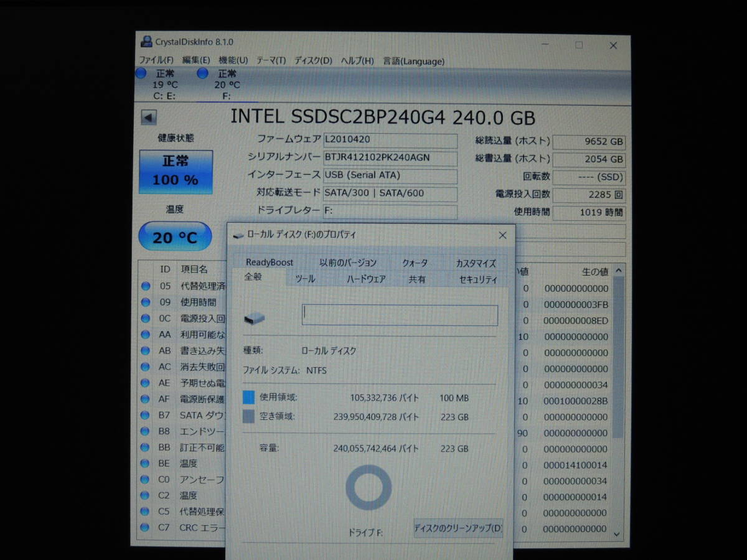Click status orb for attribute AE
The height and width of the screenshot is (560, 747).
pyautogui.click(x=146, y=383)
